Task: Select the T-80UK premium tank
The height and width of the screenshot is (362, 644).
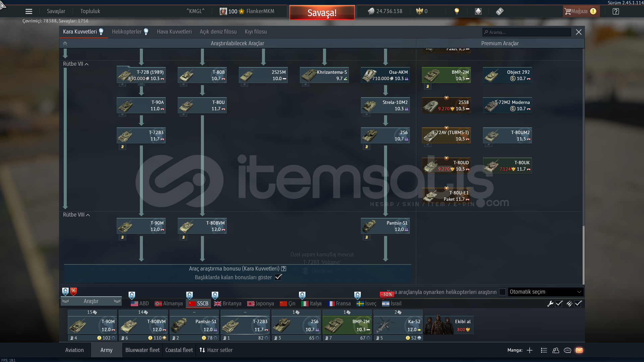Action: pyautogui.click(x=507, y=166)
